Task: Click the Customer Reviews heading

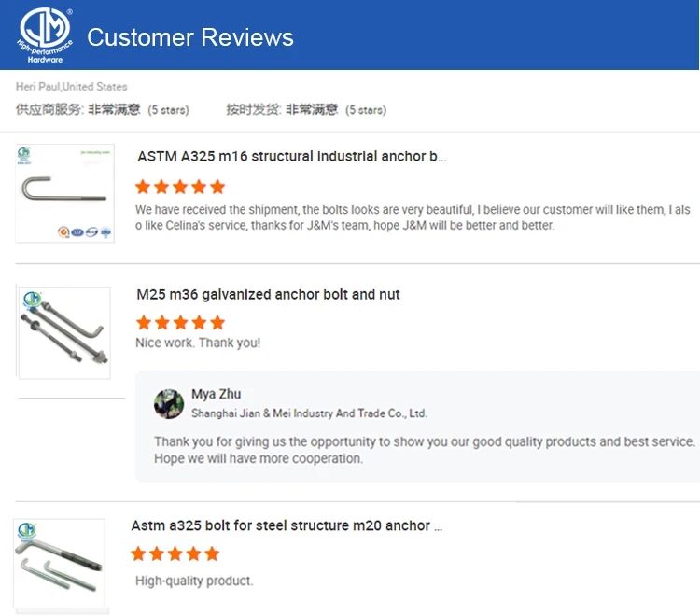Action: click(x=190, y=37)
